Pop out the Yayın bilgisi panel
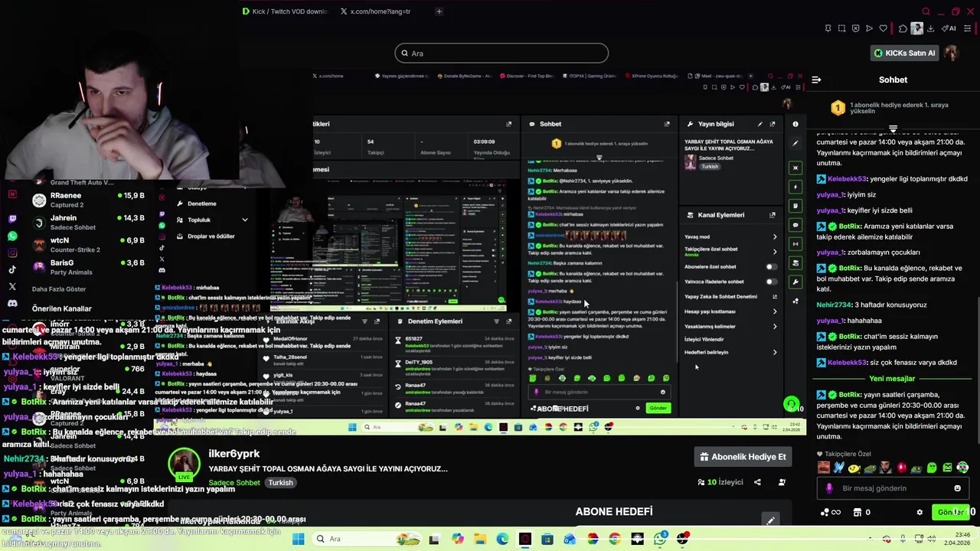This screenshot has height=551, width=980. (773, 124)
